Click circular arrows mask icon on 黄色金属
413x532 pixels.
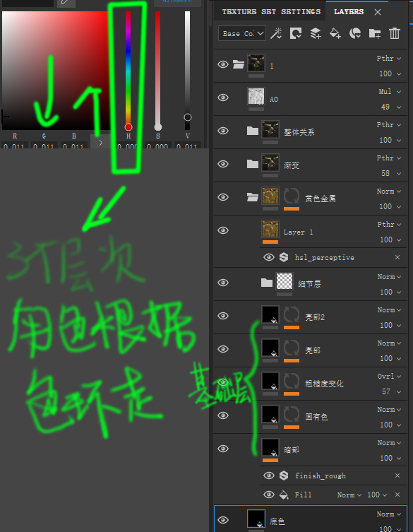(x=292, y=196)
